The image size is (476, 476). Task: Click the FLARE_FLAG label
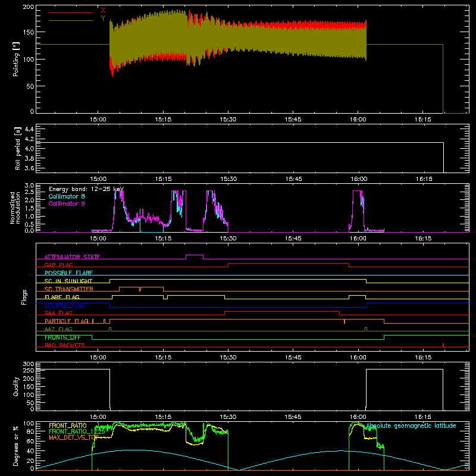click(x=62, y=297)
